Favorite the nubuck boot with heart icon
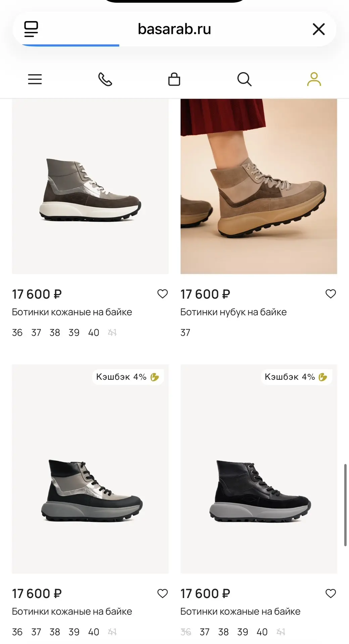349x644 pixels. (x=331, y=294)
